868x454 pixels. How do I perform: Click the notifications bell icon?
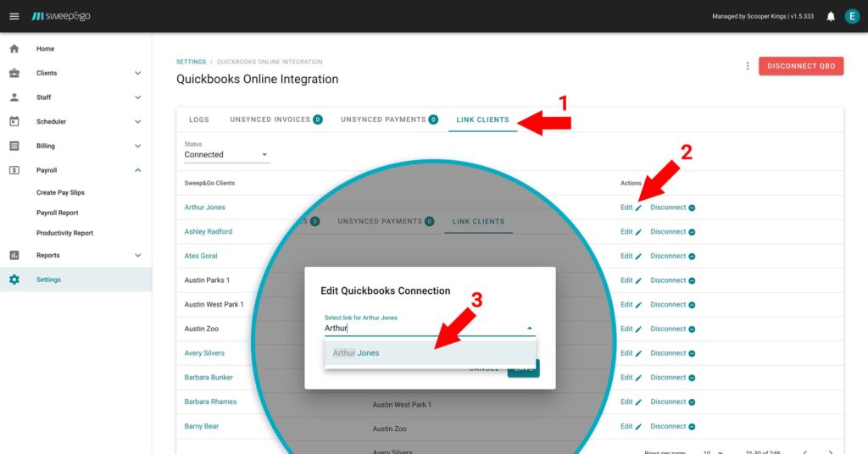point(831,16)
